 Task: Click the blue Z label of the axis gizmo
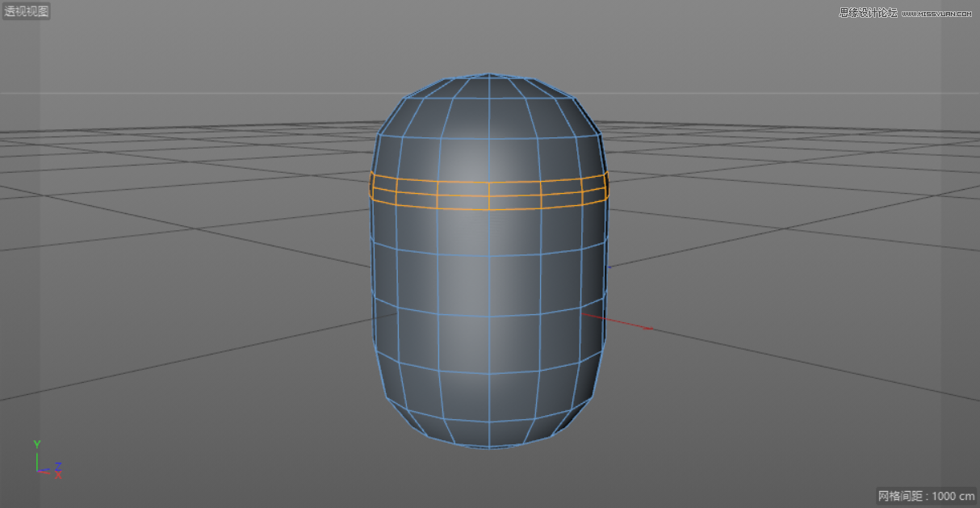57,466
